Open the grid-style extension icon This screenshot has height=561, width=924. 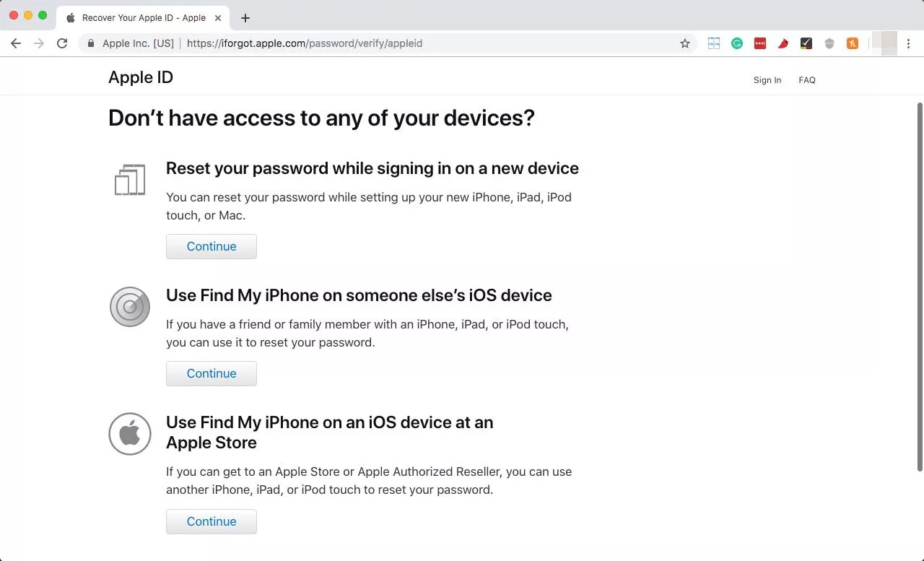point(713,43)
